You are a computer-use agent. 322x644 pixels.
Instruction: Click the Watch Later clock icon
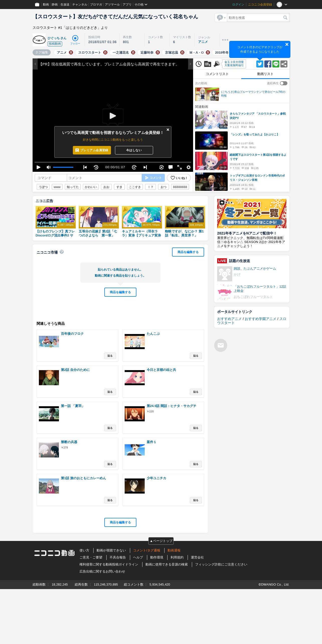199,64
